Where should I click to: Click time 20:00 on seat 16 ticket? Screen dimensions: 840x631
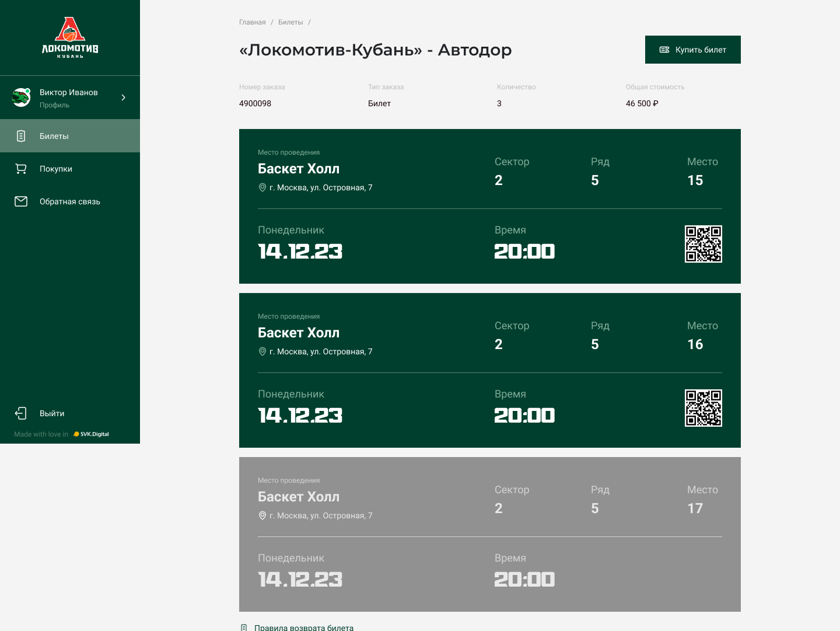(x=524, y=416)
